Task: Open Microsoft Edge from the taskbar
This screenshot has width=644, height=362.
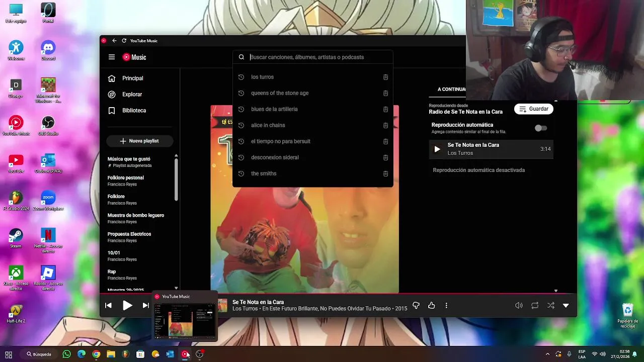Action: (82, 354)
